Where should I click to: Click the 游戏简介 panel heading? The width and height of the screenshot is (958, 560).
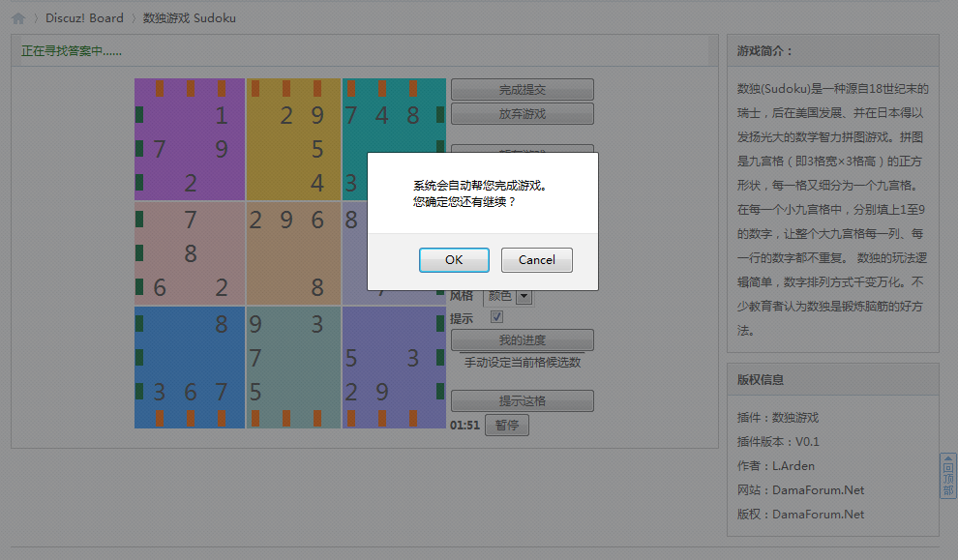[x=764, y=51]
